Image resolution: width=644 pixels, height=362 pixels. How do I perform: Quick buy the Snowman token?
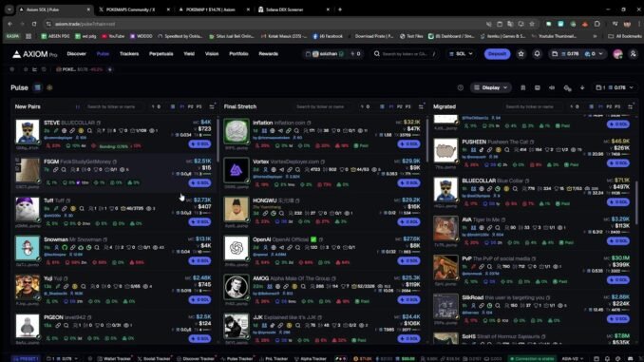(200, 261)
